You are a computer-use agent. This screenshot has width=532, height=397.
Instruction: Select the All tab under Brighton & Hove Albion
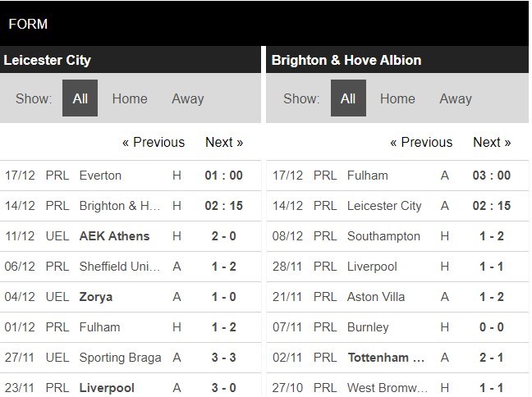pyautogui.click(x=348, y=98)
